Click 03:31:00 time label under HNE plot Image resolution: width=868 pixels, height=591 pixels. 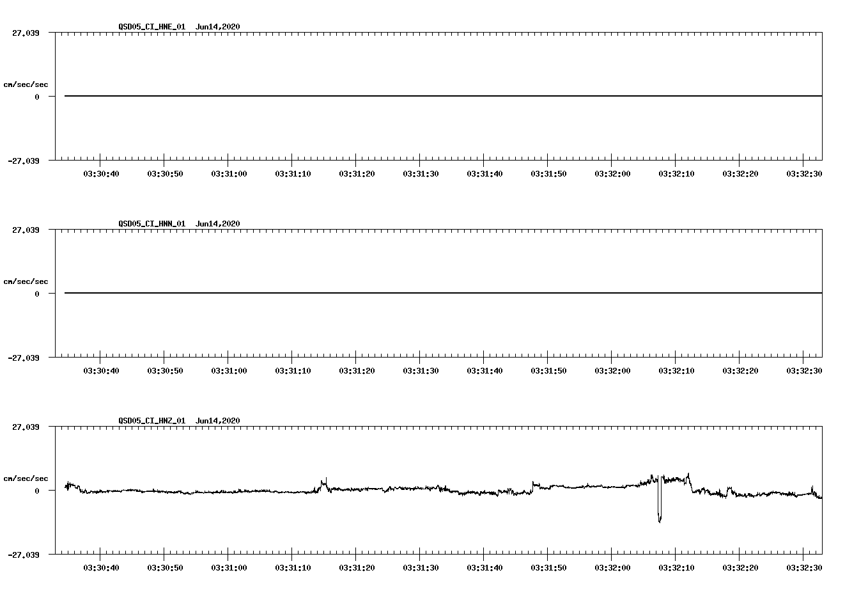point(229,173)
